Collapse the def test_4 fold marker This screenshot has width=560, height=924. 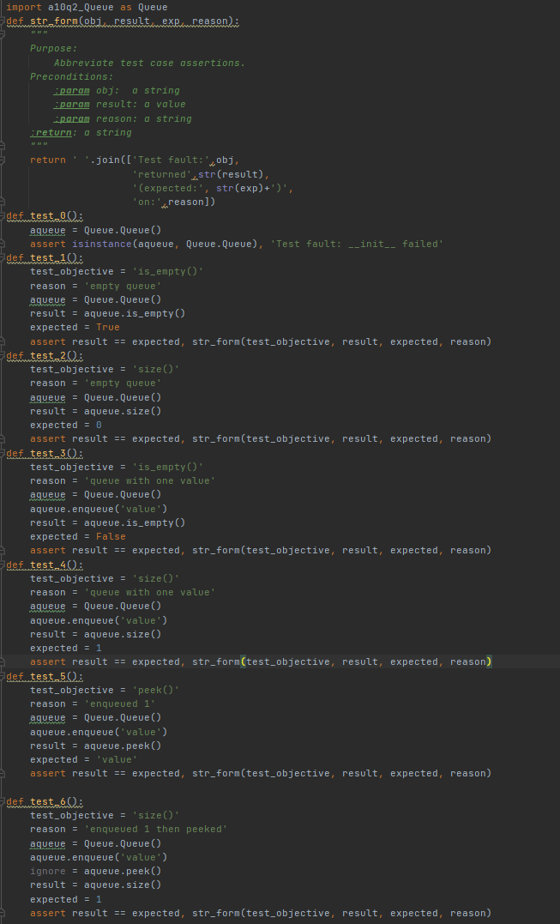tap(3, 565)
